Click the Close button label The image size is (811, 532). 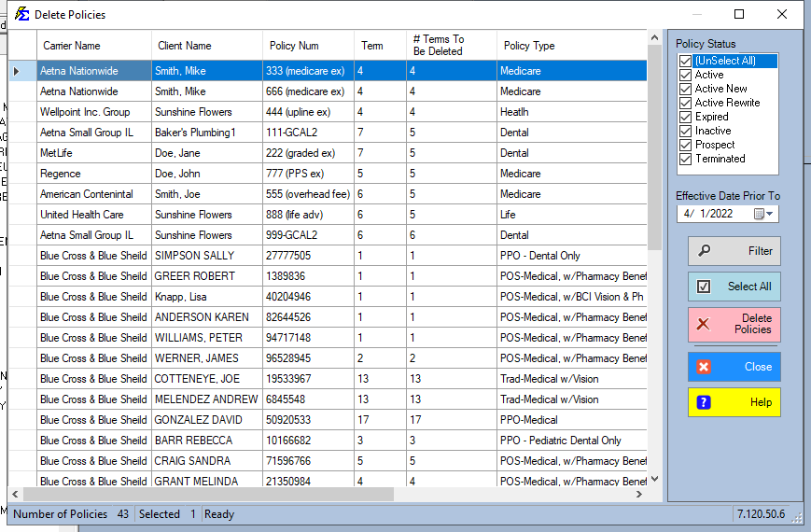758,367
